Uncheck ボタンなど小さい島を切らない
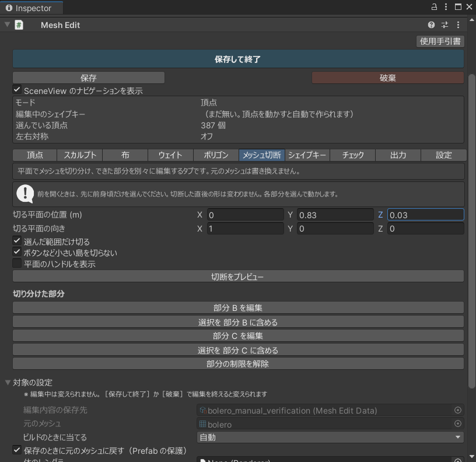Viewport: 476px width, 462px height. click(17, 252)
